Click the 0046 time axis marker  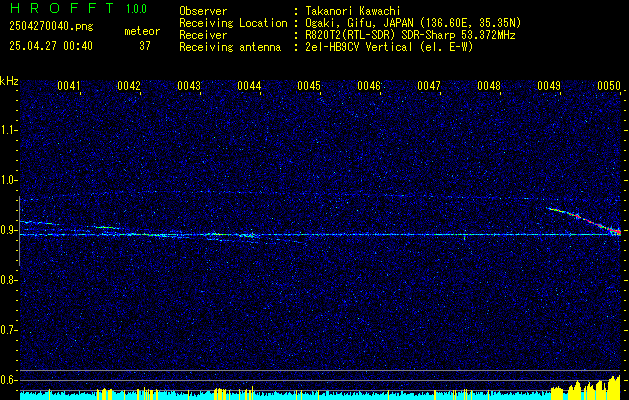click(369, 86)
